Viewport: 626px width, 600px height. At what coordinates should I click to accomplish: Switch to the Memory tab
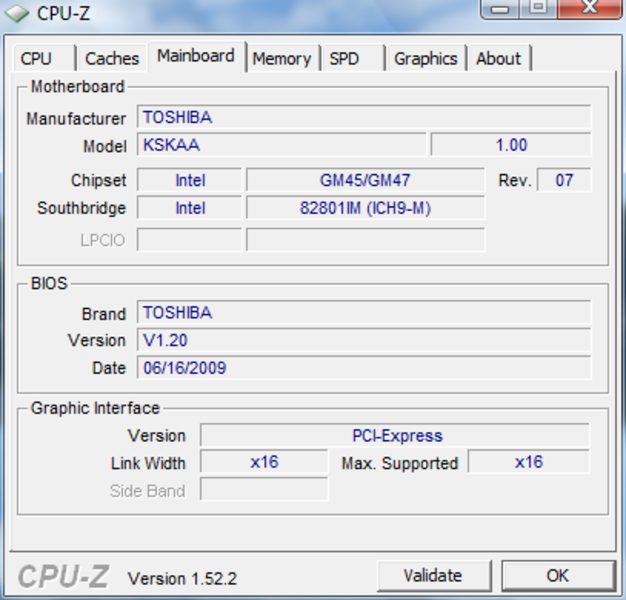(x=282, y=58)
